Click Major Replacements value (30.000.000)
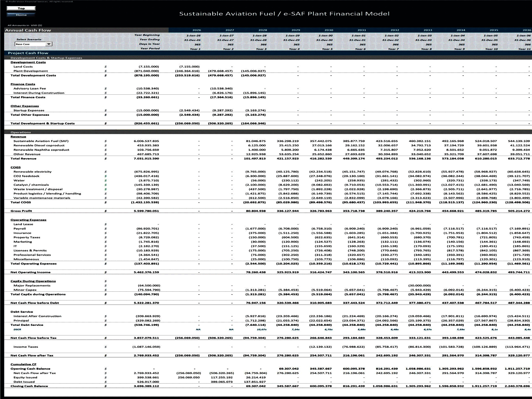Viewport: 532px width, 399px height. 420,286
